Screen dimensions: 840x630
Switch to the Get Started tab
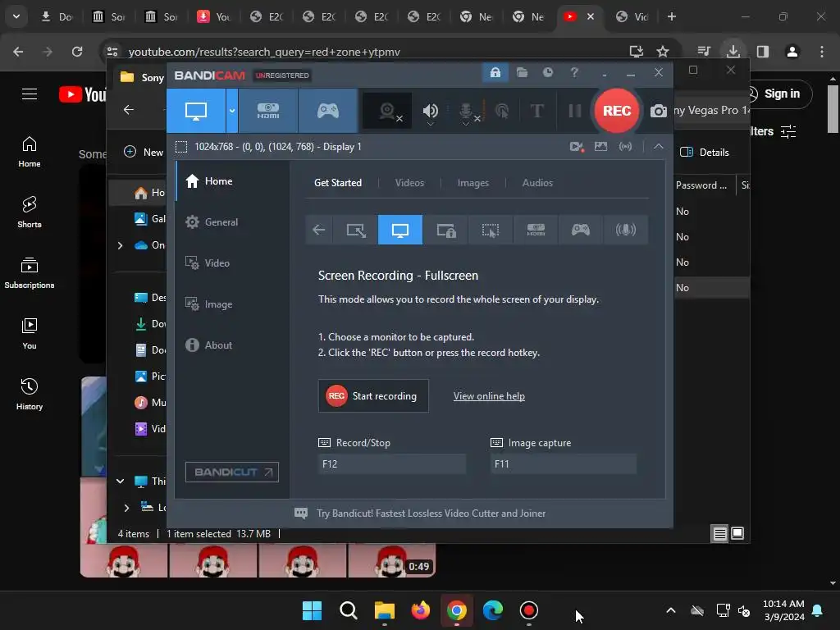(x=338, y=183)
